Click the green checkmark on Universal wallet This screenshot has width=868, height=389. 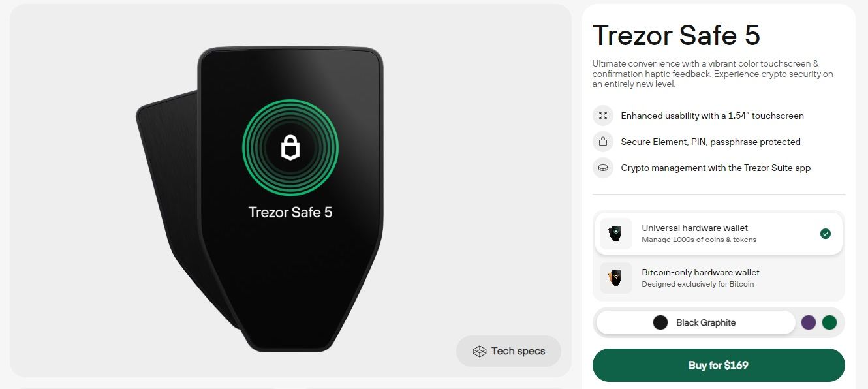click(826, 234)
